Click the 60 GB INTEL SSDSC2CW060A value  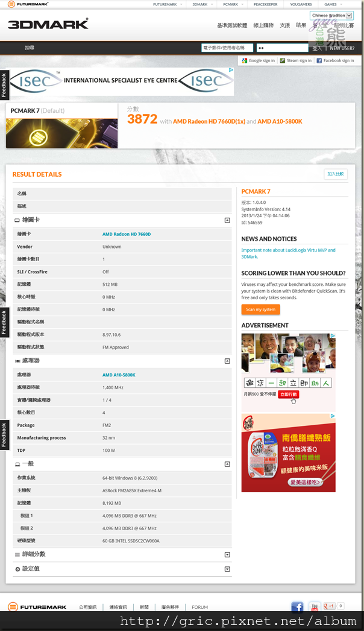pos(131,541)
